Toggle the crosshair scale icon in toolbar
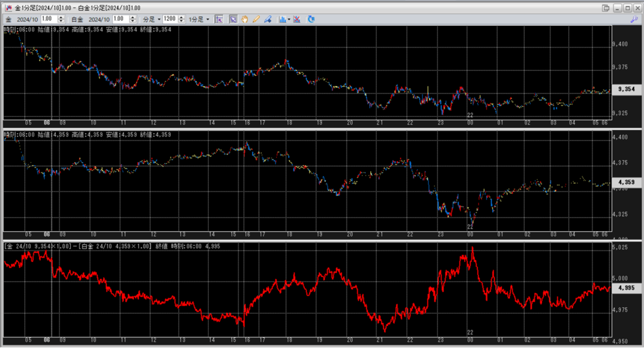 219,19
